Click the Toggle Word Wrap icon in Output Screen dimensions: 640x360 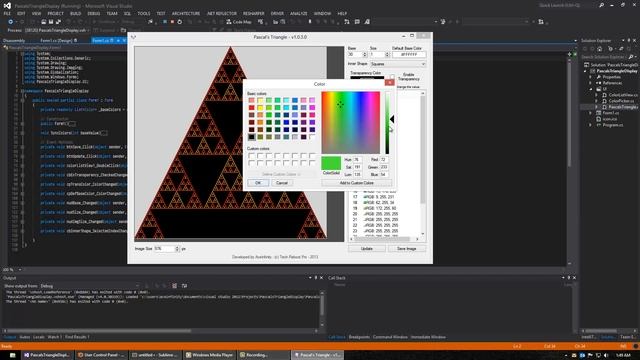pos(184,286)
